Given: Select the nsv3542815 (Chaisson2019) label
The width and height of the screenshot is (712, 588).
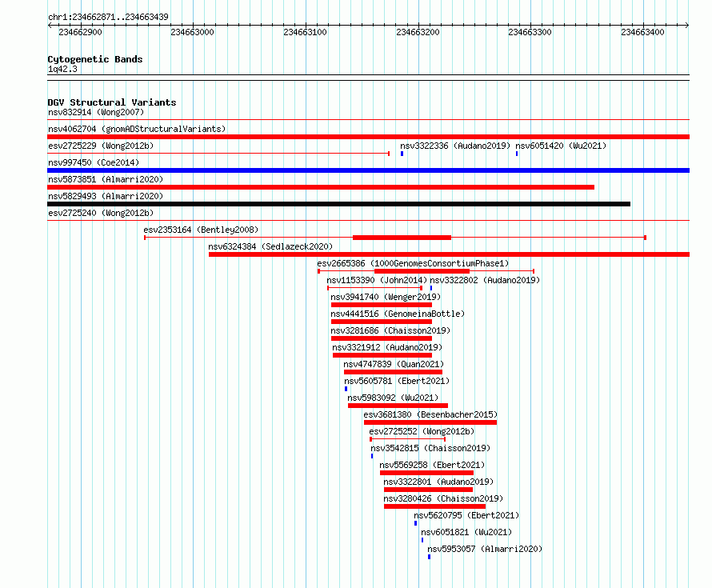Looking at the screenshot, I should (430, 448).
